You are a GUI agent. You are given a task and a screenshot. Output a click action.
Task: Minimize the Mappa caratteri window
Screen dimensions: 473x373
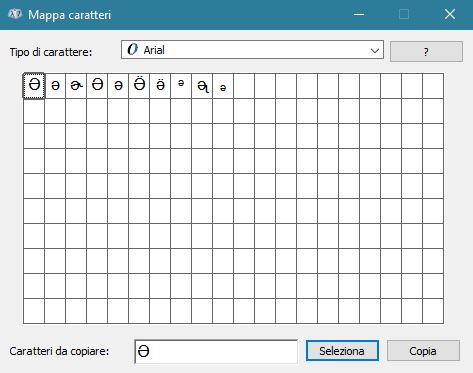tap(359, 14)
